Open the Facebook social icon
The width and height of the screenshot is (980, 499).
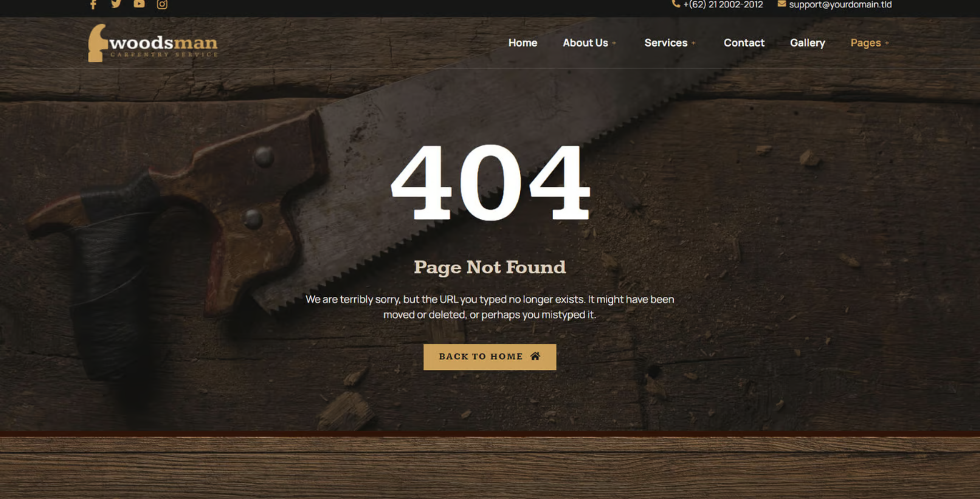(93, 4)
